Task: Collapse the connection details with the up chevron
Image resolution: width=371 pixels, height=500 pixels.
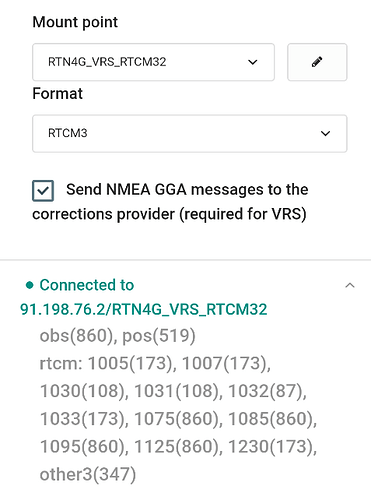Action: (x=350, y=285)
